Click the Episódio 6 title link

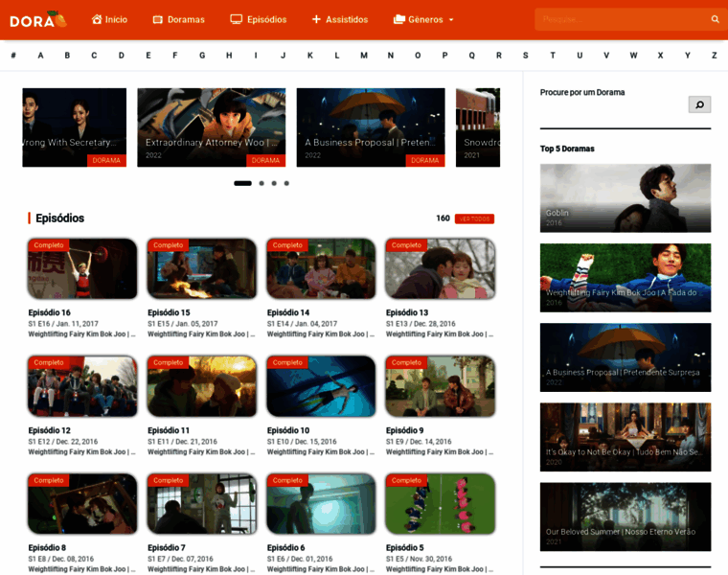tap(285, 547)
